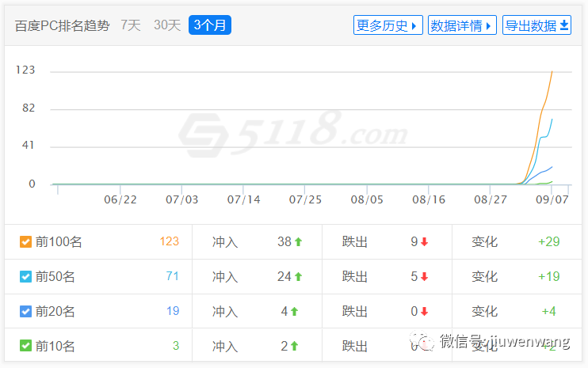
Task: Click the 导出数据 button
Action: 536,25
